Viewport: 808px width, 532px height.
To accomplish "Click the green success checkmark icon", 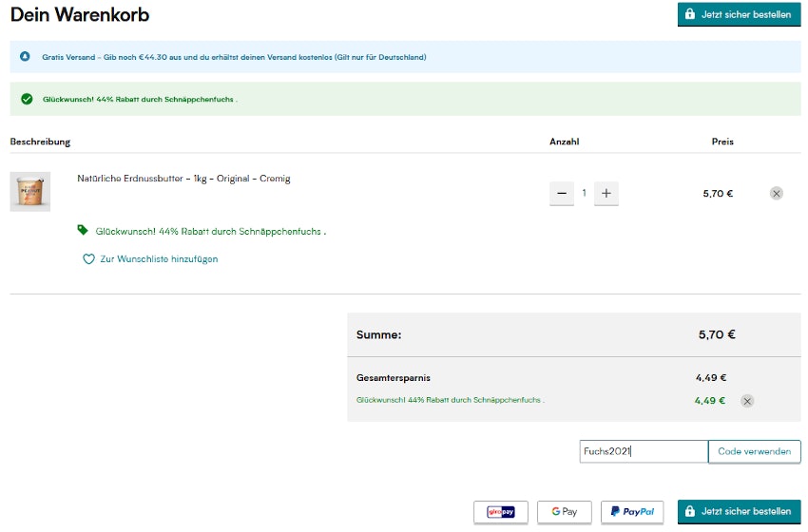I will [x=27, y=99].
